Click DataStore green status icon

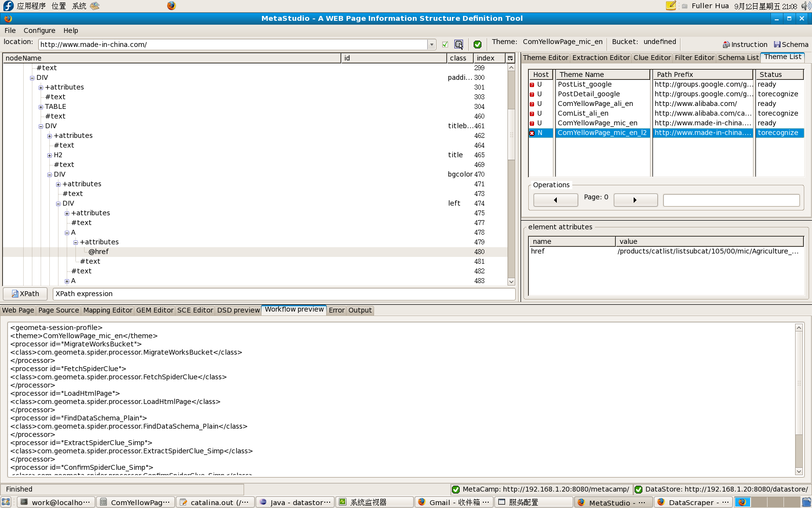click(x=638, y=489)
